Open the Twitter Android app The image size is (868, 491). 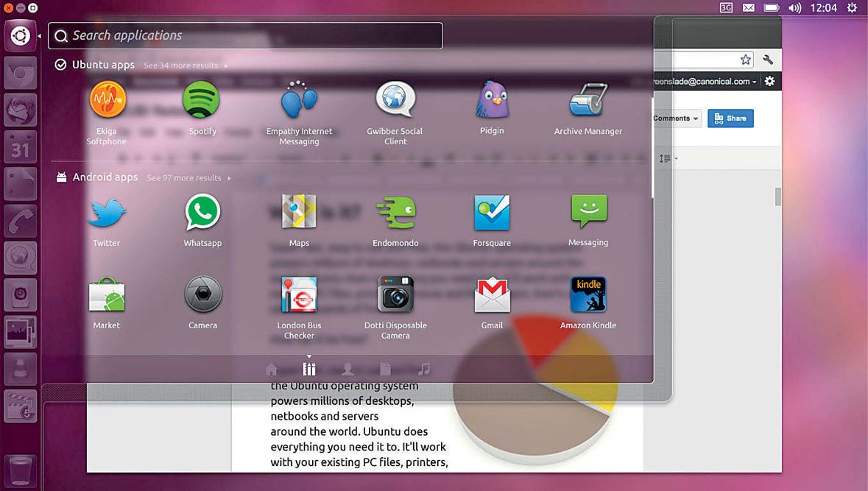click(106, 213)
